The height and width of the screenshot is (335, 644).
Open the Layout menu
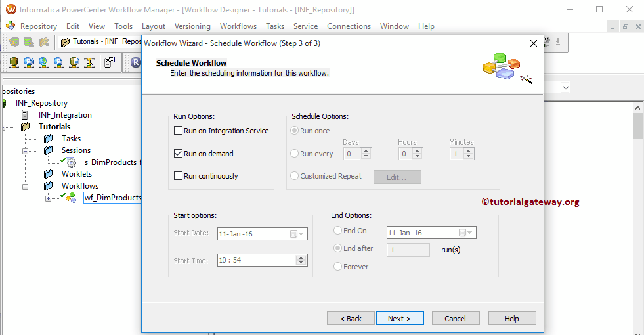[x=153, y=26]
